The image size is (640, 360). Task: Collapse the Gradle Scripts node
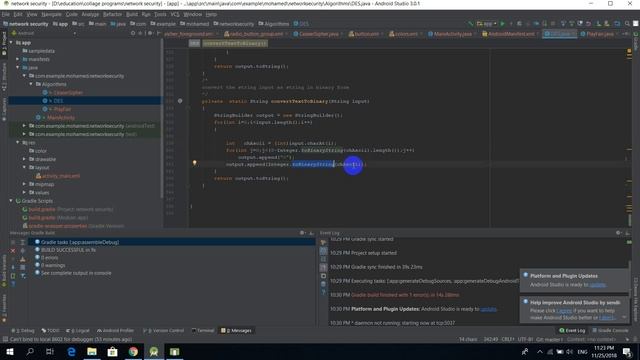(11, 201)
